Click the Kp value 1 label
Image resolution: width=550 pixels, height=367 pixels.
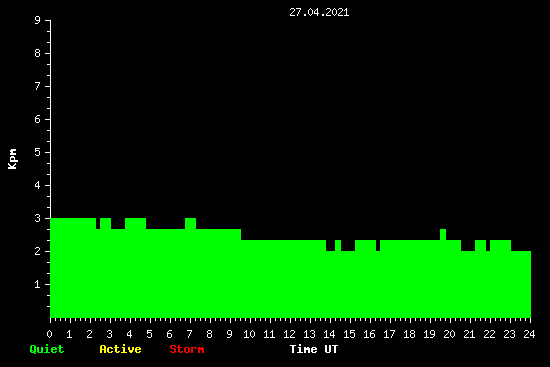pos(38,284)
